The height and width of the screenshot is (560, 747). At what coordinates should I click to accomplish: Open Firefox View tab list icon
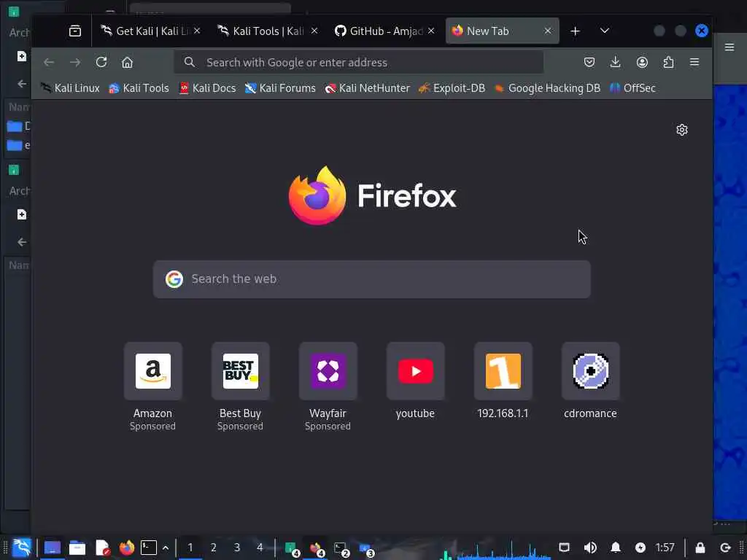point(75,31)
